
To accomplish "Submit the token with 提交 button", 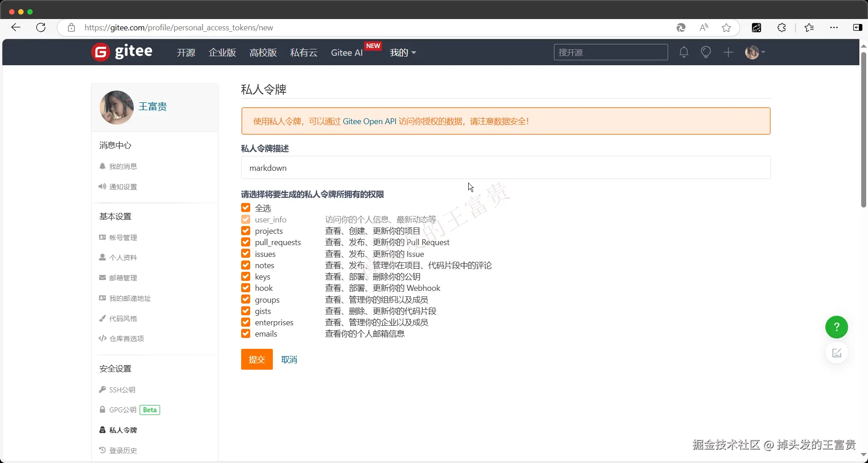I will [257, 359].
